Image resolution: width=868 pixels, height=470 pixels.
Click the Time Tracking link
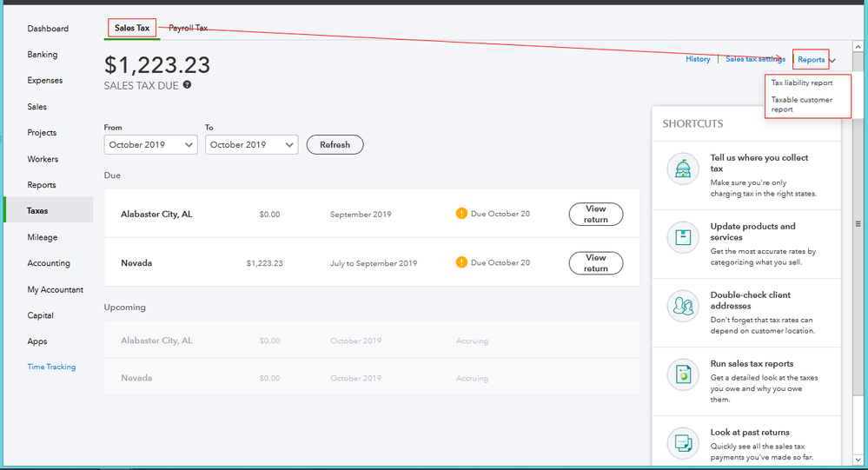coord(51,367)
